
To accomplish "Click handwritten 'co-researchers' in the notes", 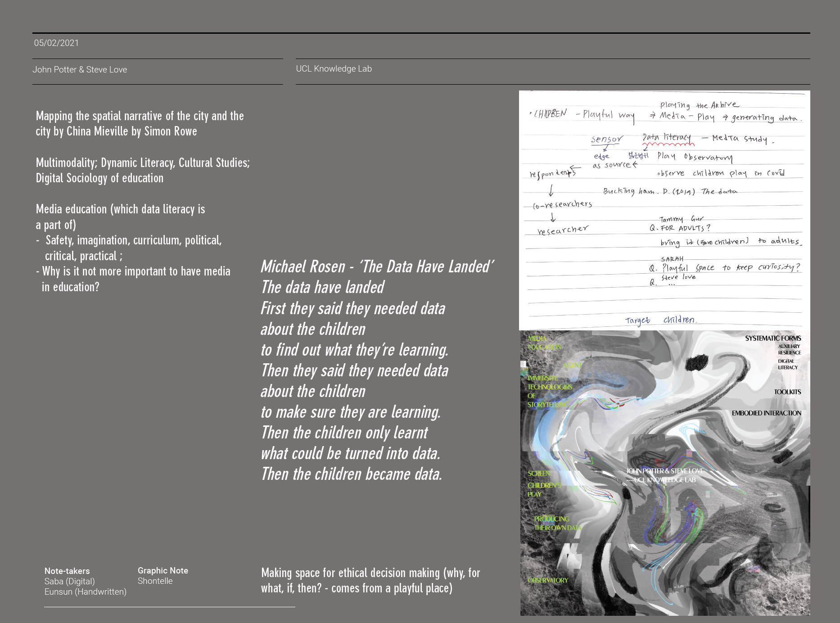I will point(562,205).
